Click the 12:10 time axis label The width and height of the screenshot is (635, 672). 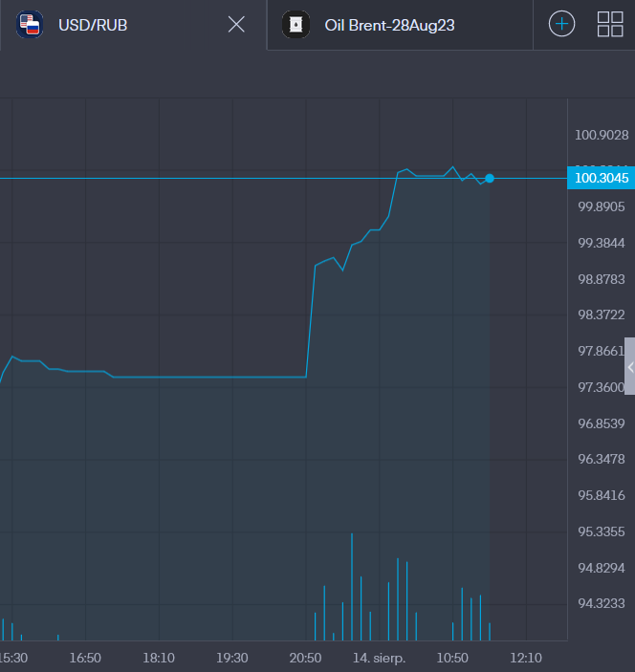(x=526, y=658)
